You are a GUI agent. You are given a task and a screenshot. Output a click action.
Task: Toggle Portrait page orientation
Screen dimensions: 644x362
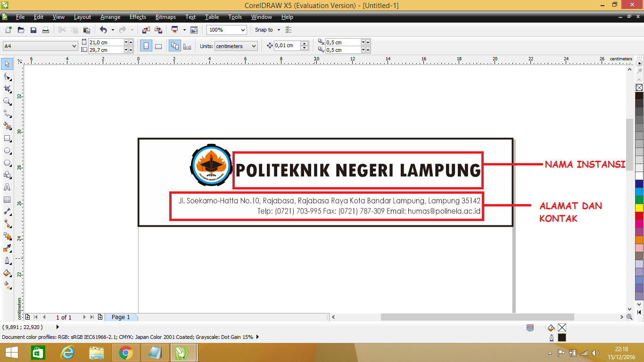pos(146,46)
